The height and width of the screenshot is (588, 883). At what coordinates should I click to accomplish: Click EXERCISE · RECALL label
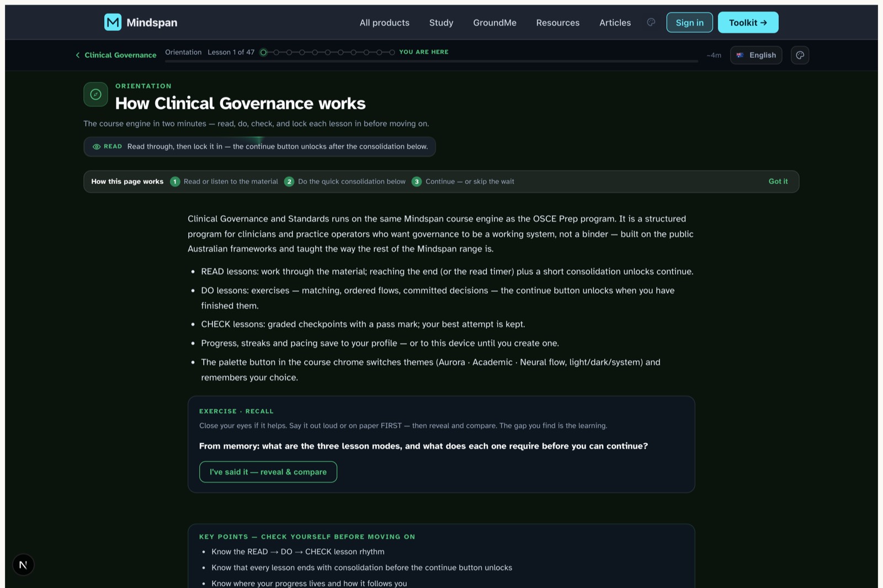coord(236,411)
